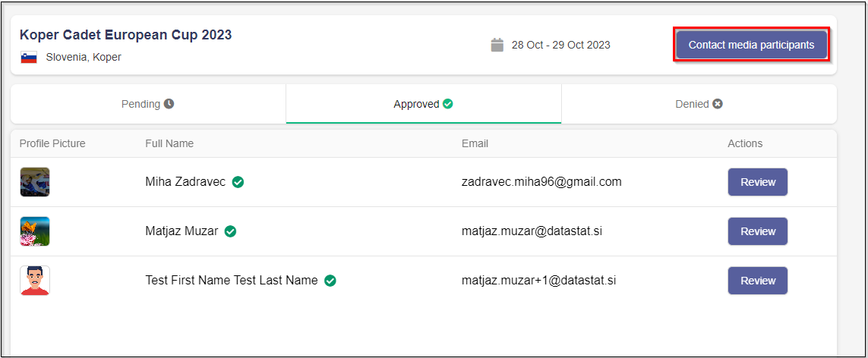Click Matjaz Muzar's profile thumbnail
The width and height of the screenshot is (868, 358).
35,231
